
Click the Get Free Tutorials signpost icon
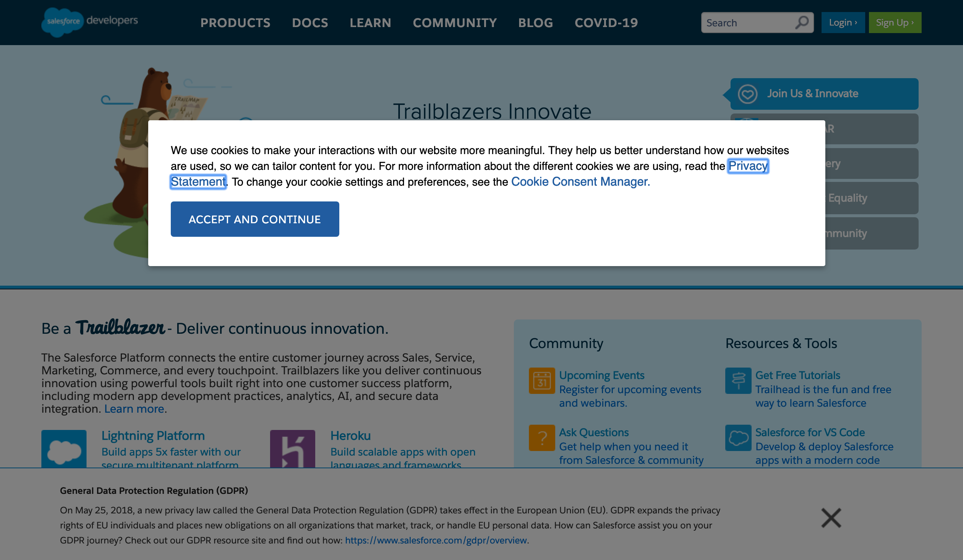click(738, 380)
